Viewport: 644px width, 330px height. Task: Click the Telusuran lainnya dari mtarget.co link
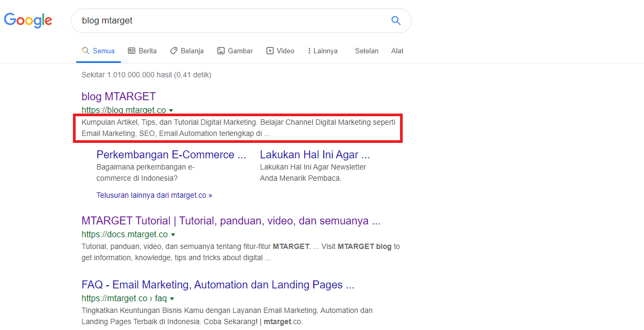pyautogui.click(x=154, y=195)
